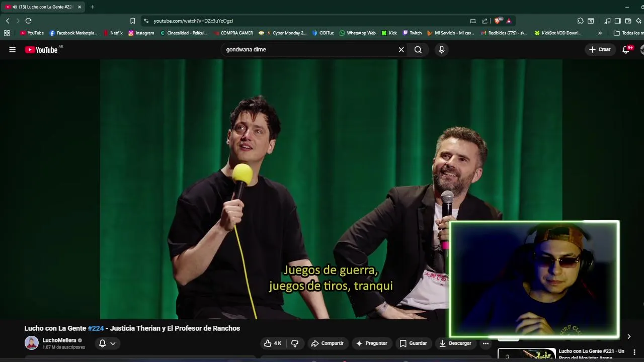Download the video with Descargar

455,343
